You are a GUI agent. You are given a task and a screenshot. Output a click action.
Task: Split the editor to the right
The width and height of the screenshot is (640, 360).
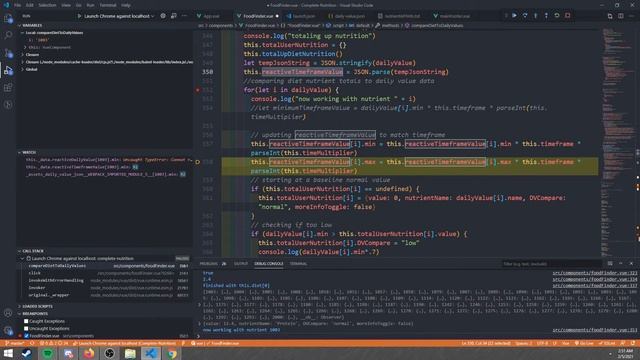[621, 16]
